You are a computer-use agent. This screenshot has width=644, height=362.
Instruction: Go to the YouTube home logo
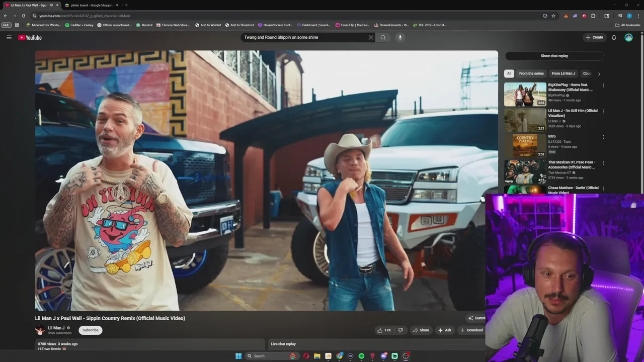click(30, 37)
